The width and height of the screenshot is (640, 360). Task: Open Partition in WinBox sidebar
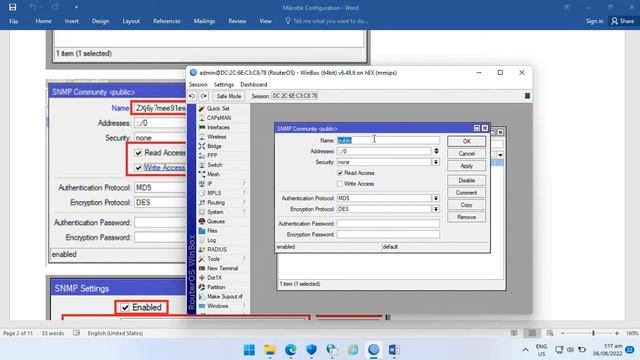pos(216,287)
